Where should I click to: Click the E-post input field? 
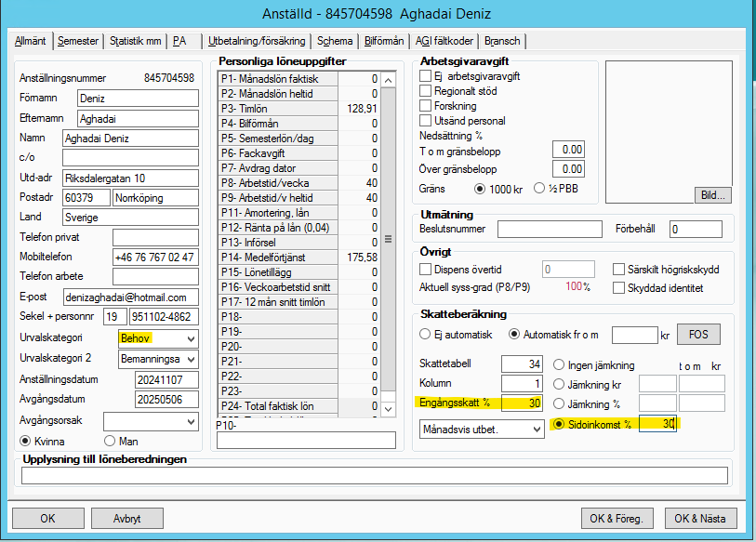click(x=130, y=297)
